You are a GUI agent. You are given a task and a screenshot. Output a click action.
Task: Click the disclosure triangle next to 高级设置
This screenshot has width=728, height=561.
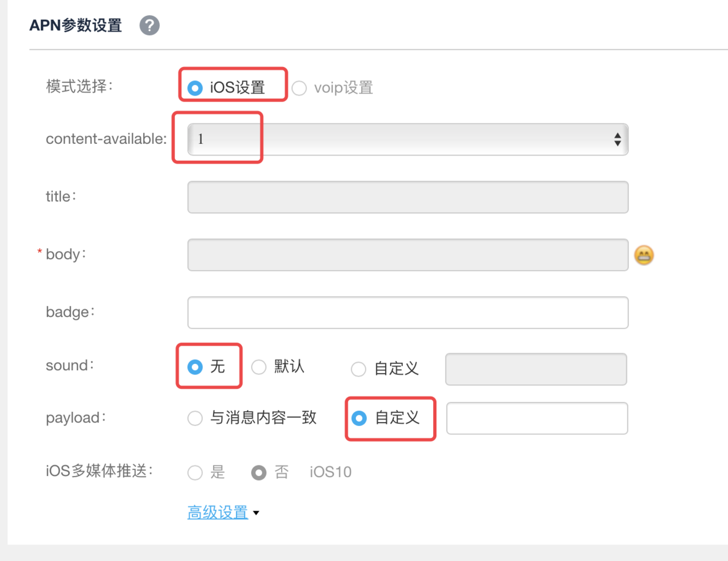[x=256, y=512]
